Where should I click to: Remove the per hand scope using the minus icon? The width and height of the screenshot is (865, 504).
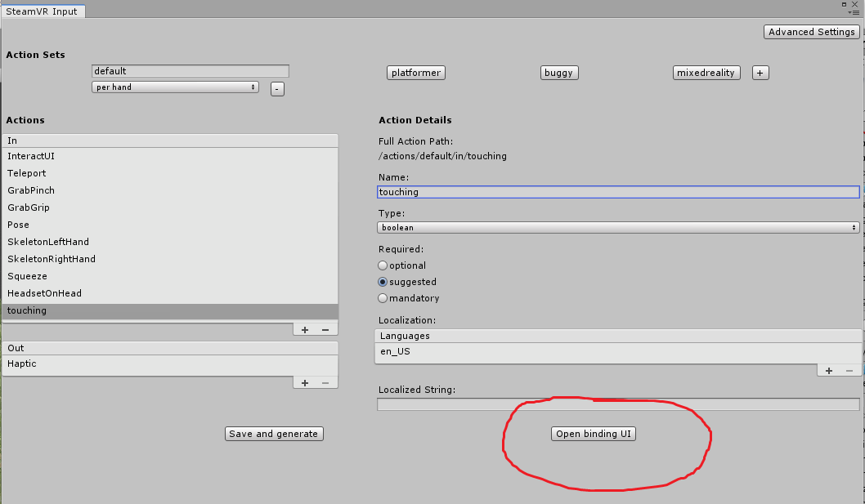tap(276, 88)
